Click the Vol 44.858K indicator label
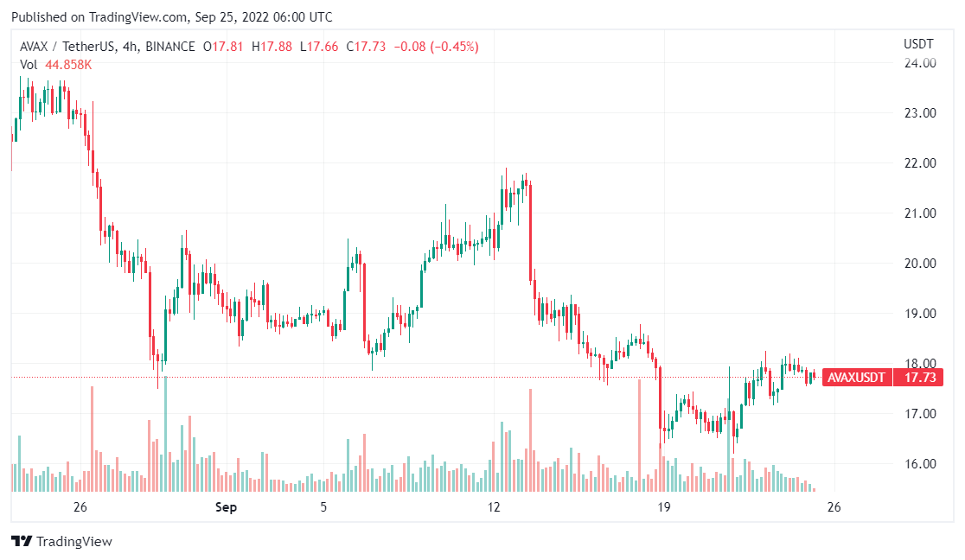The width and height of the screenshot is (965, 560). (55, 64)
